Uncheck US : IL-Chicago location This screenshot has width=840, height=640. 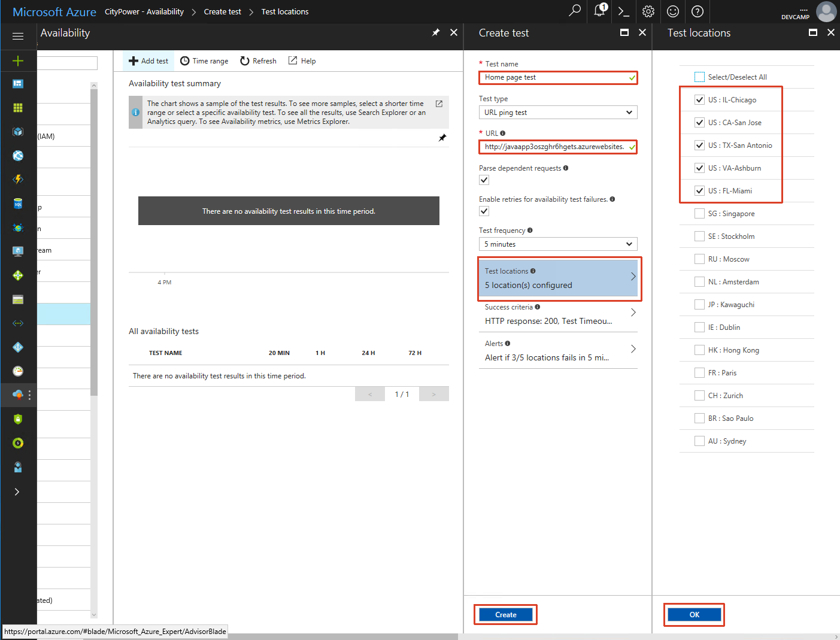699,99
